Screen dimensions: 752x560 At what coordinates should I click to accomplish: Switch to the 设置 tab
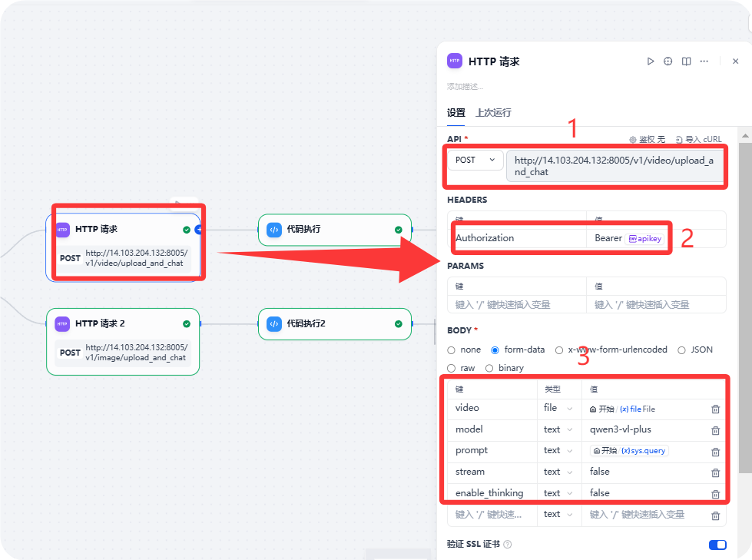456,113
